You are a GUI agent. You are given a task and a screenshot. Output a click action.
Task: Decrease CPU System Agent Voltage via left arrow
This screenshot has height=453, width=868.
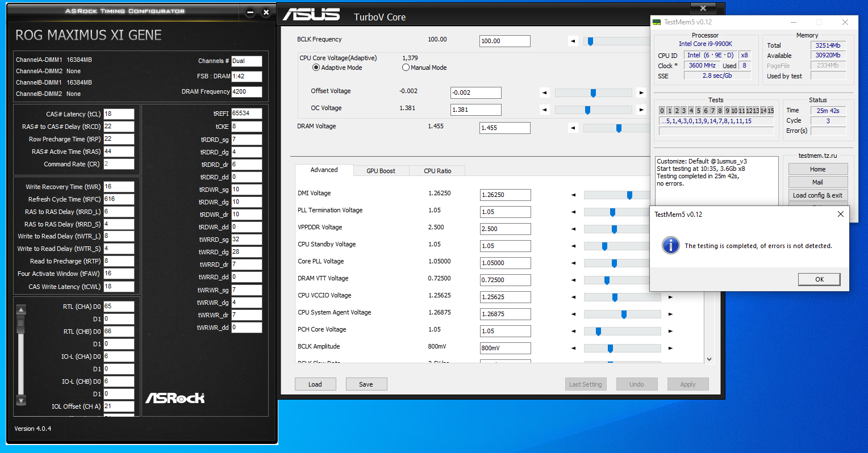point(574,314)
